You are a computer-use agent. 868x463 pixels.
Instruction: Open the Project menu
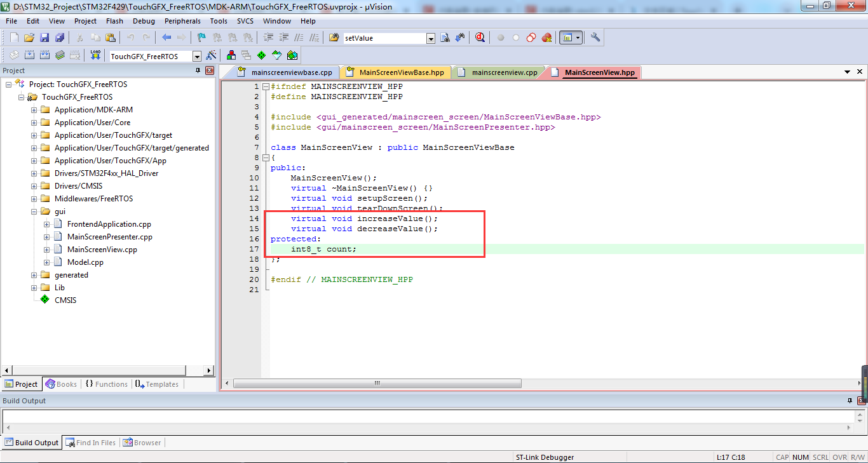[85, 21]
